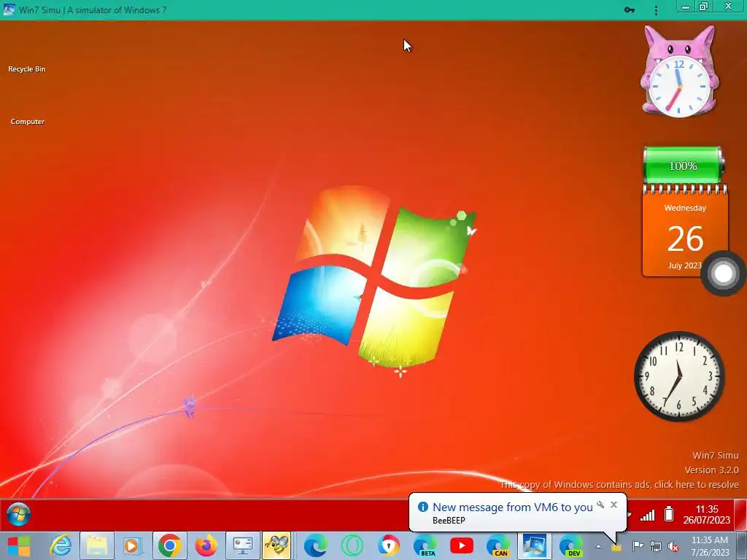Click the simulator signal strength icon
The image size is (747, 560).
(647, 515)
